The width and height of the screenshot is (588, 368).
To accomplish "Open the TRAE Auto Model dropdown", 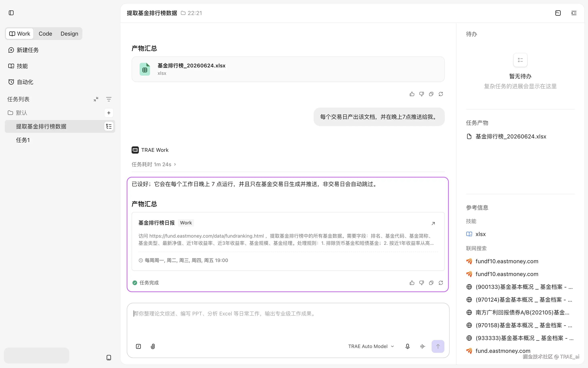I will [371, 346].
